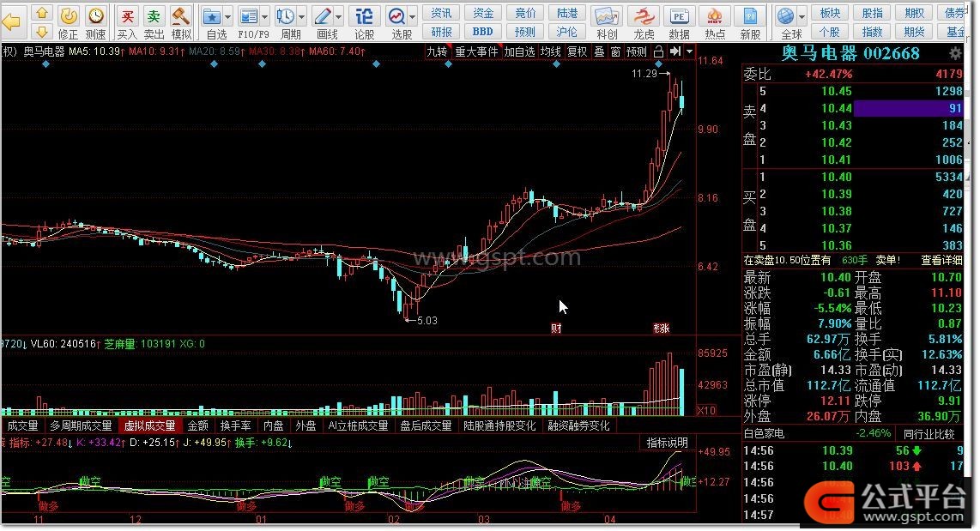This screenshot has width=980, height=531.
Task: Open the 外盘 tab
Action: coord(305,426)
